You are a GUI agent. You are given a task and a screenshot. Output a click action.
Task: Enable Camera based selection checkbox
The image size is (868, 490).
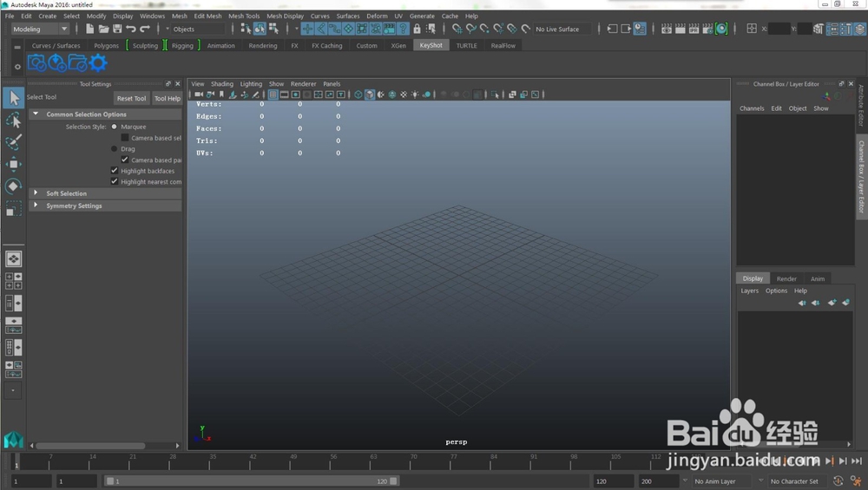125,138
